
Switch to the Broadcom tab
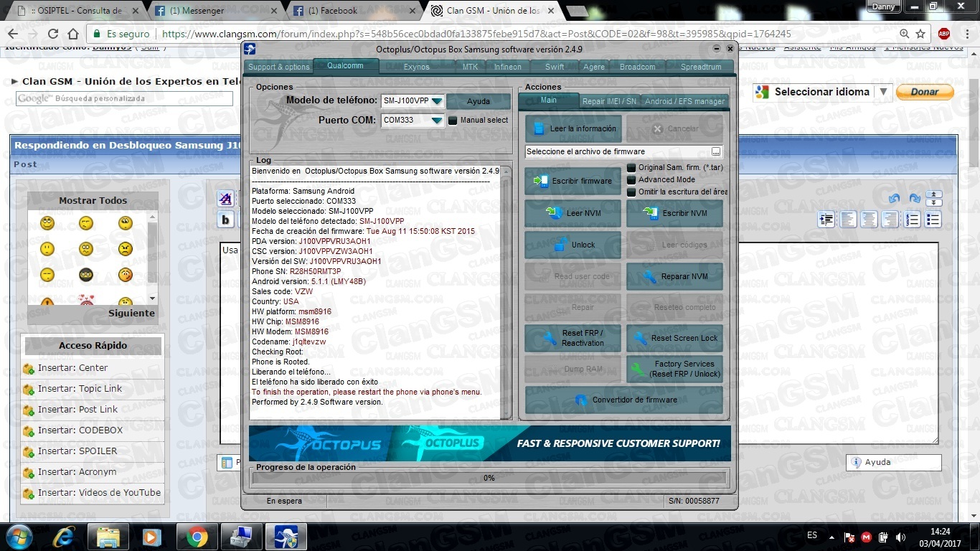coord(638,67)
